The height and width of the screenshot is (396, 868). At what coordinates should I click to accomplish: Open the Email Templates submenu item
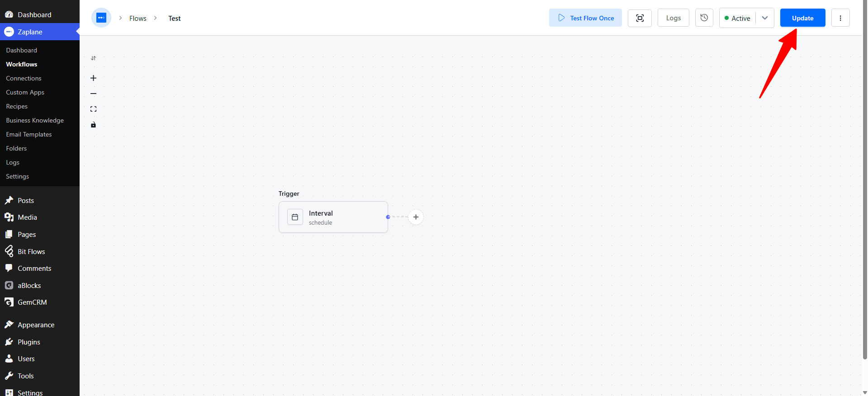click(29, 134)
